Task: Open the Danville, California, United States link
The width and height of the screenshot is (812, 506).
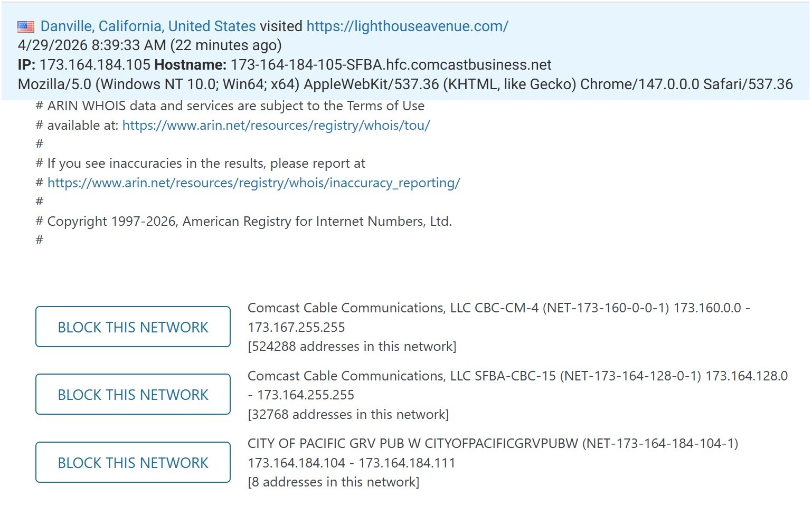Action: pyautogui.click(x=148, y=26)
